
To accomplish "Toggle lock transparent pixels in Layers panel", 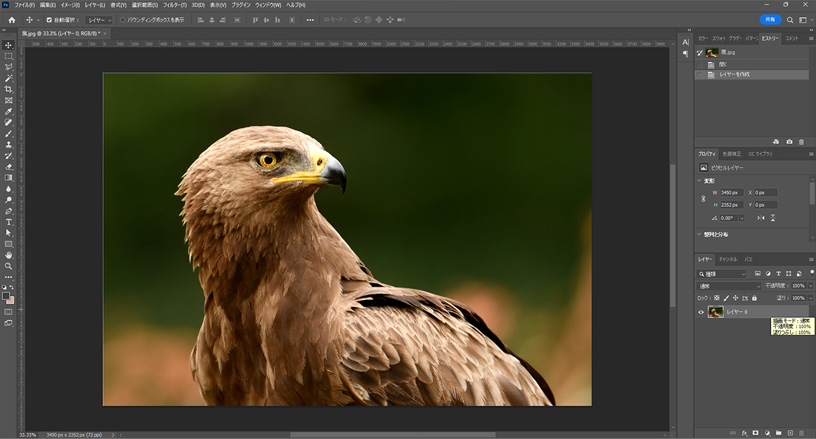I will pos(717,298).
